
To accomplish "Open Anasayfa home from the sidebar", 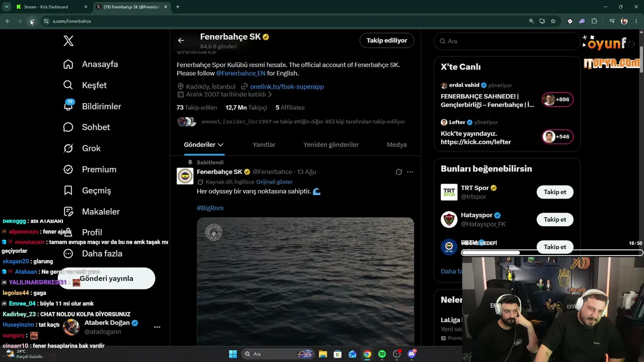I will (x=91, y=64).
